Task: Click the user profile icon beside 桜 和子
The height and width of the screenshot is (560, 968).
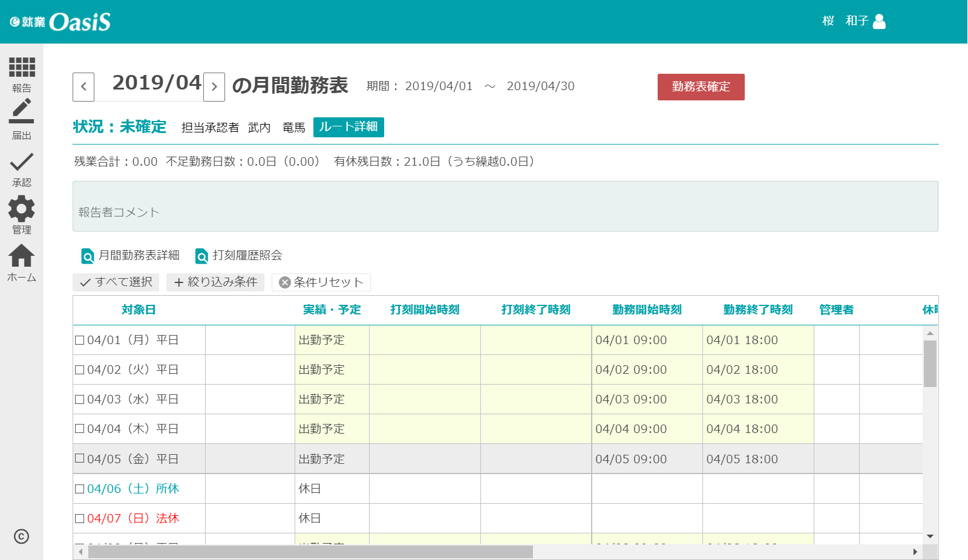Action: pyautogui.click(x=880, y=22)
